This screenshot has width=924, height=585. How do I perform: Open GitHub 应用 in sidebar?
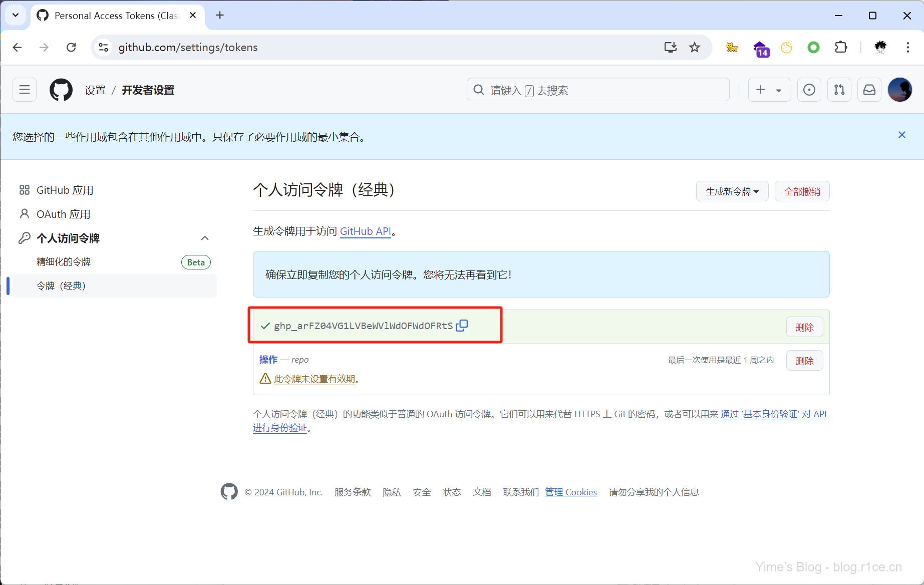pos(65,190)
